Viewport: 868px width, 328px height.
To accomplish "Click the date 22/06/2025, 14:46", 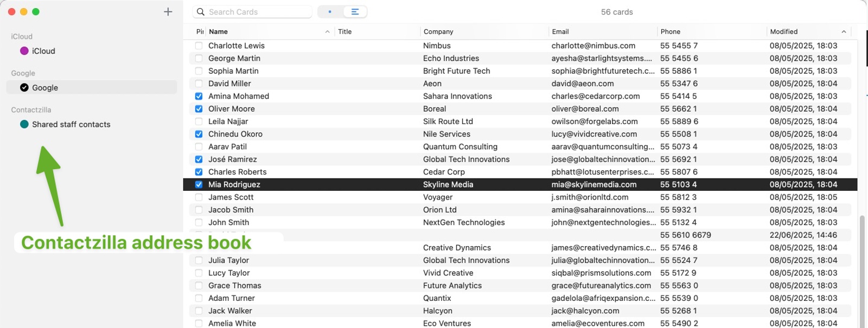I will pos(803,235).
